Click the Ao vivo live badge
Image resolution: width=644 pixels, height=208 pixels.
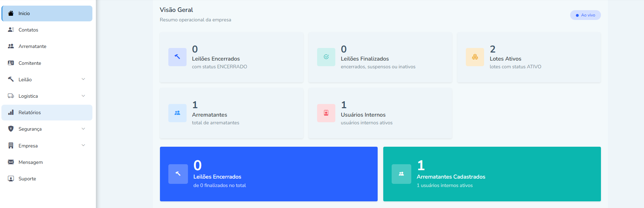pos(586,15)
